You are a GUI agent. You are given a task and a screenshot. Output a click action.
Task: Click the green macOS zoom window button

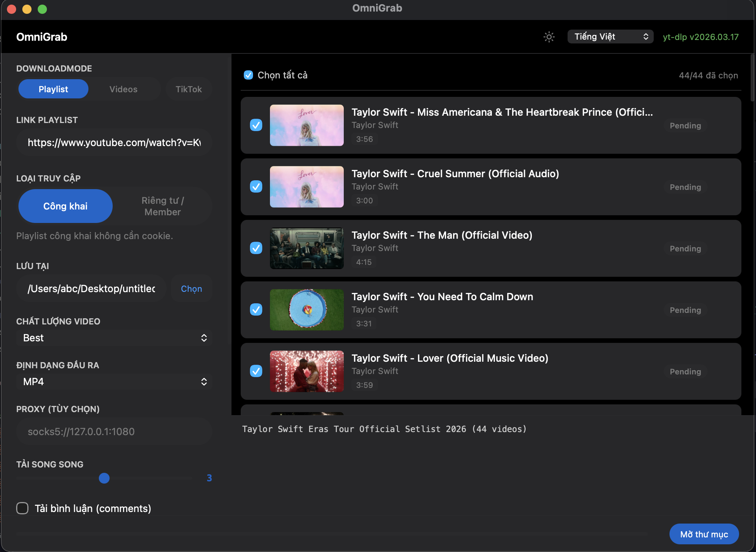pos(42,9)
